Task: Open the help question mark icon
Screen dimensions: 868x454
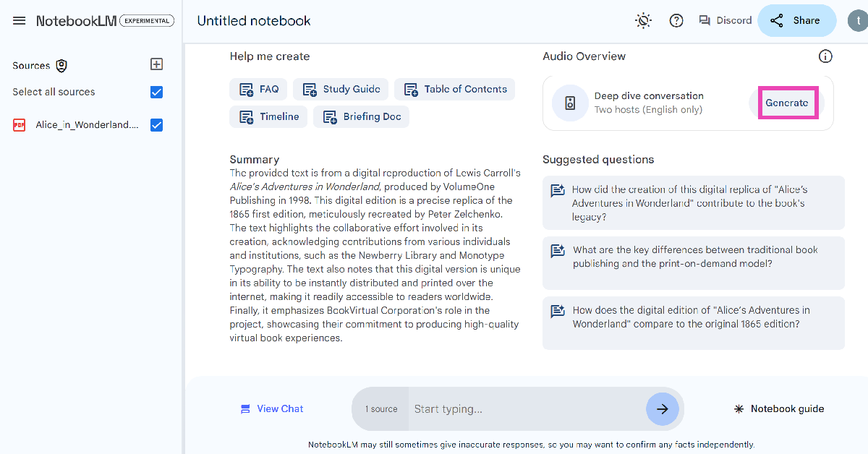Action: tap(676, 20)
